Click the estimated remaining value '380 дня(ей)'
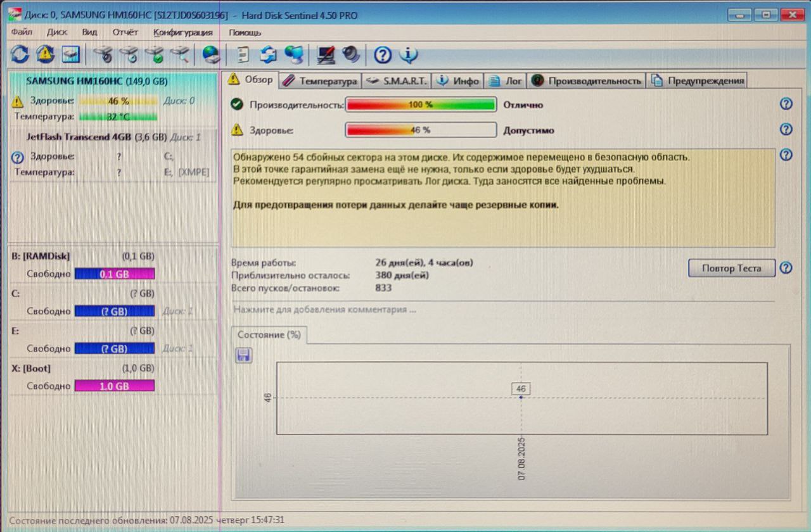The height and width of the screenshot is (532, 811). pyautogui.click(x=402, y=275)
